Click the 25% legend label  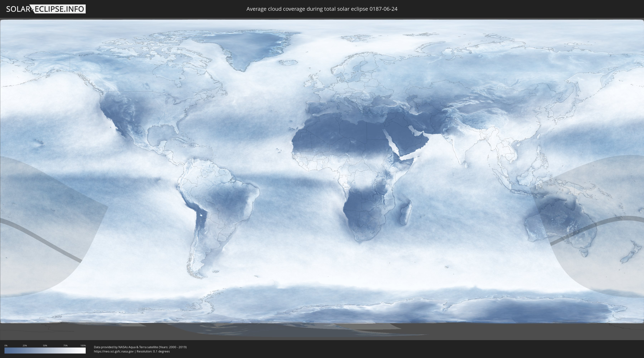click(25, 345)
